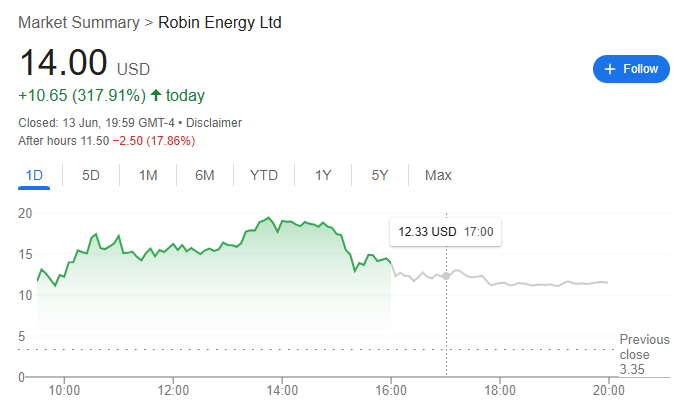Click the gray 17:00 data point on chart
Image resolution: width=690 pixels, height=414 pixels.
446,276
